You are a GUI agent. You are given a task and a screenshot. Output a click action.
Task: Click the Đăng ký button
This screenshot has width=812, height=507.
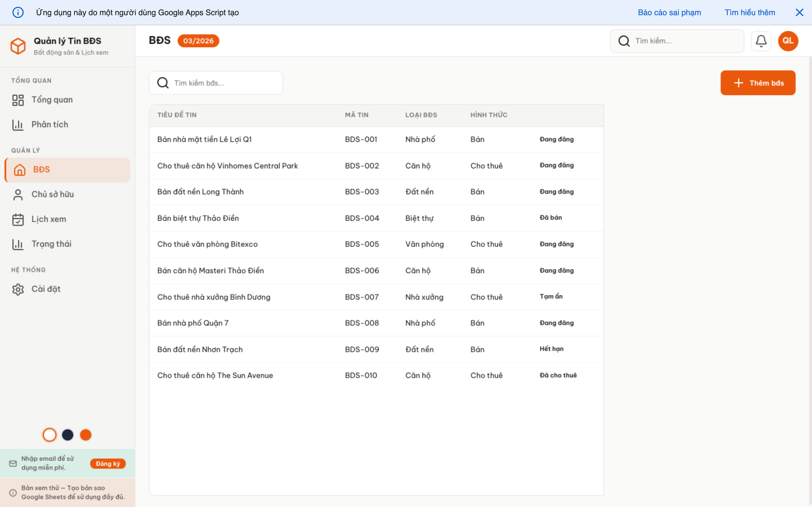[108, 463]
